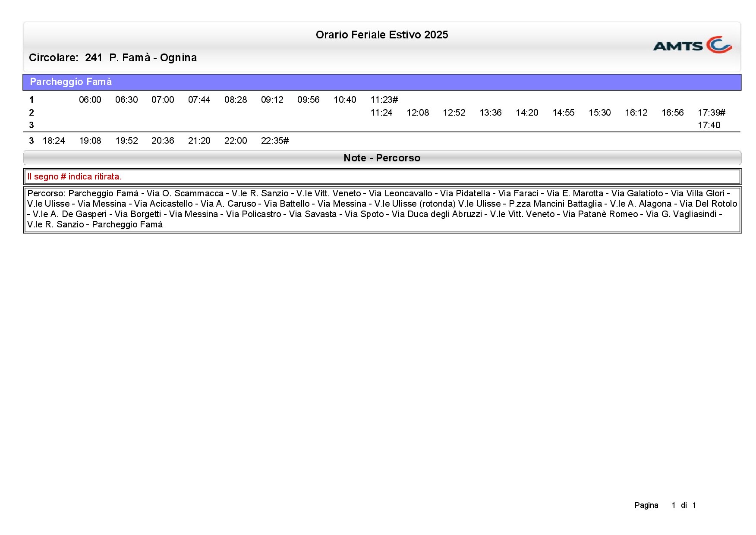
Task: Select the 11:23# departure time
Action: click(x=384, y=100)
